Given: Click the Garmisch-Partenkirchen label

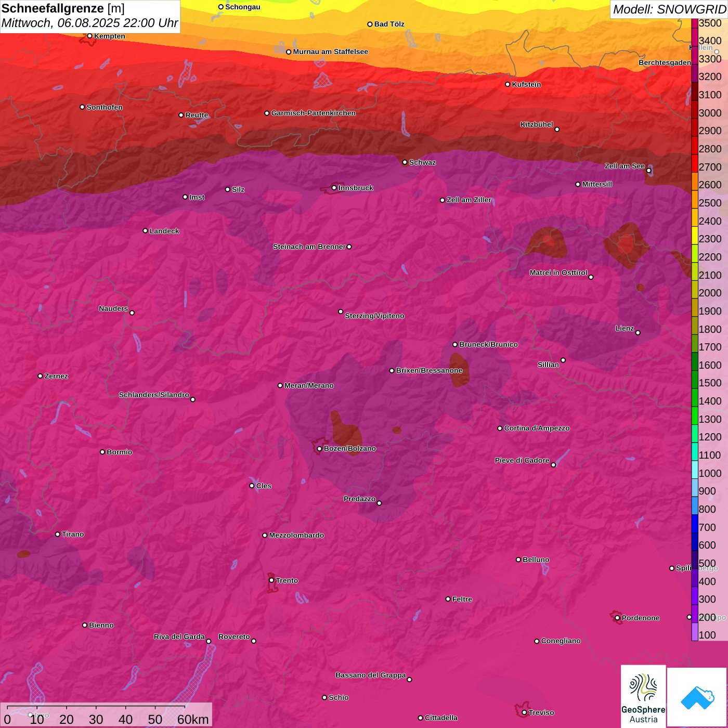Looking at the screenshot, I should click(x=314, y=113).
